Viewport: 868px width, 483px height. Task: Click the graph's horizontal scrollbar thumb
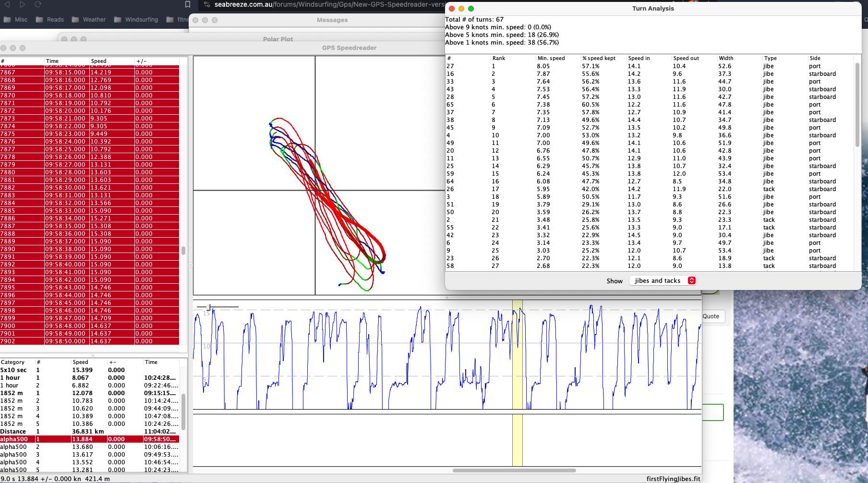pos(514,471)
